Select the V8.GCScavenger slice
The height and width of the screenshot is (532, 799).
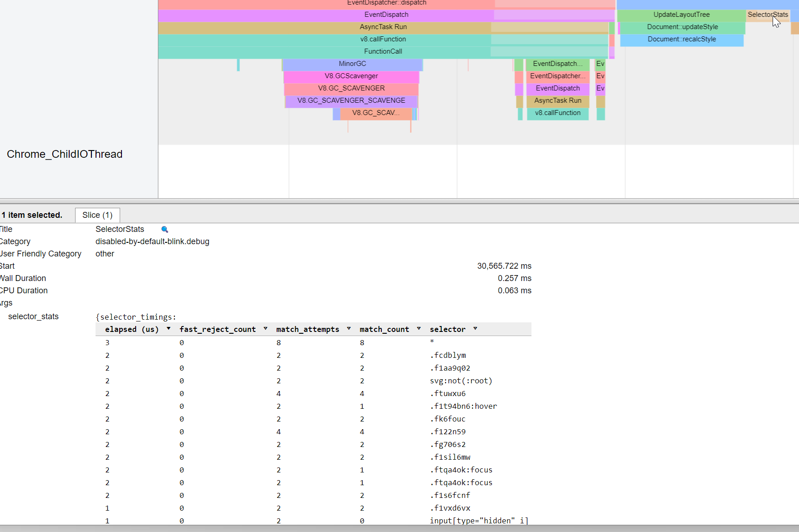tap(352, 76)
